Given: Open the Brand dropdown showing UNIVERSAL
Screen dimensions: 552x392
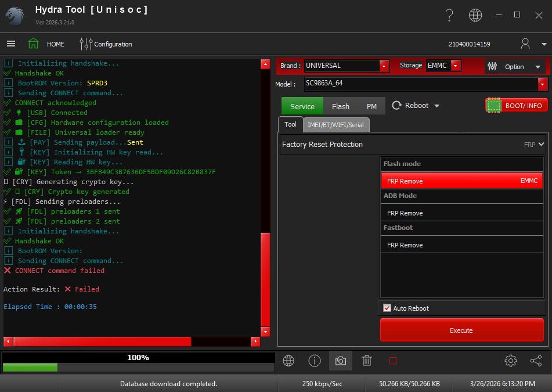Looking at the screenshot, I should (x=384, y=66).
